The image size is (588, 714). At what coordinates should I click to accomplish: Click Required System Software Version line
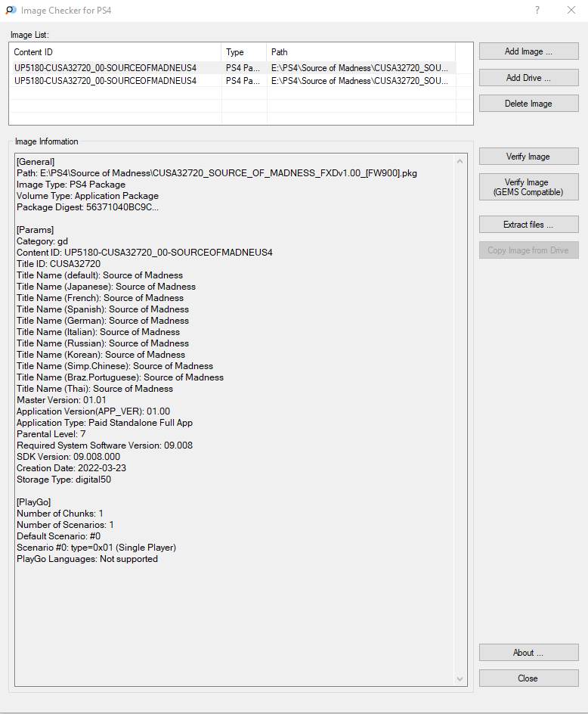point(104,445)
